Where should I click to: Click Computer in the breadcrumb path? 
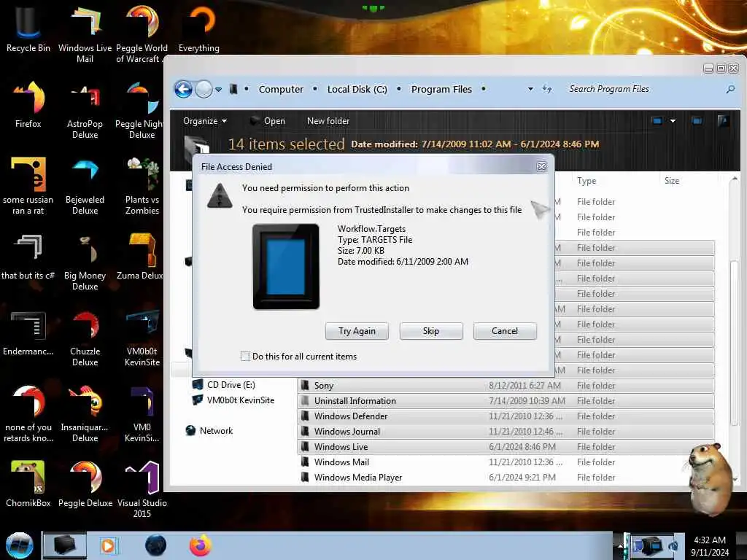point(281,89)
